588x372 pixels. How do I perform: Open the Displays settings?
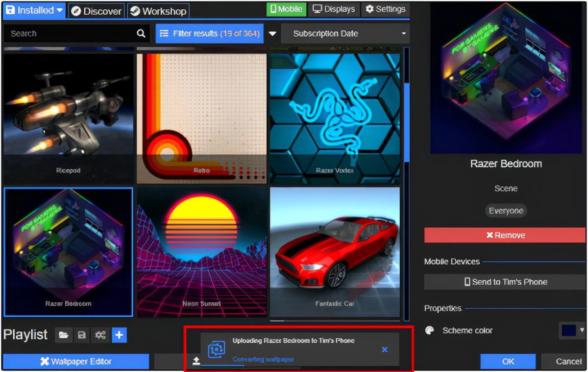click(x=334, y=9)
